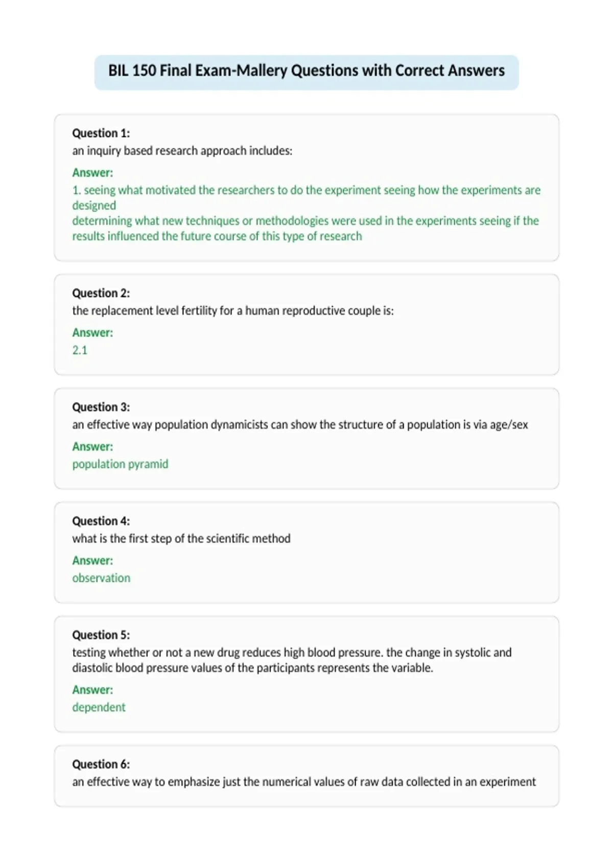The height and width of the screenshot is (868, 613).
Task: Select the Question 6 heading
Action: (x=101, y=764)
